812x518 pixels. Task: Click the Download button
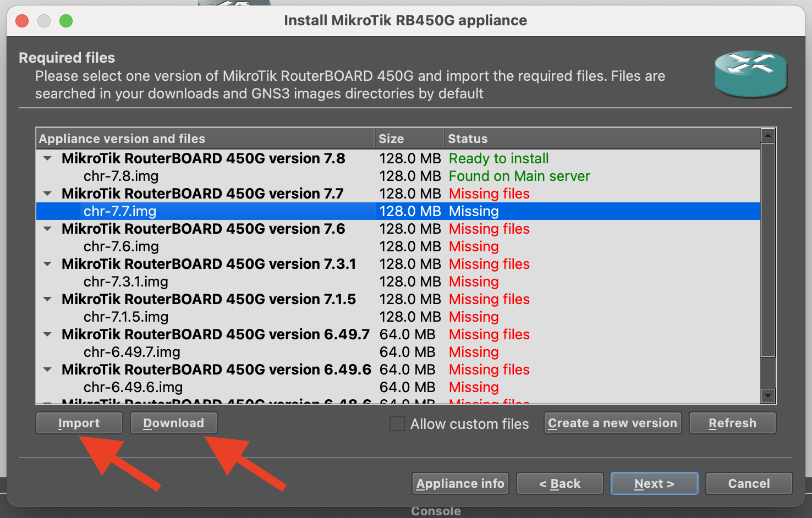(173, 423)
